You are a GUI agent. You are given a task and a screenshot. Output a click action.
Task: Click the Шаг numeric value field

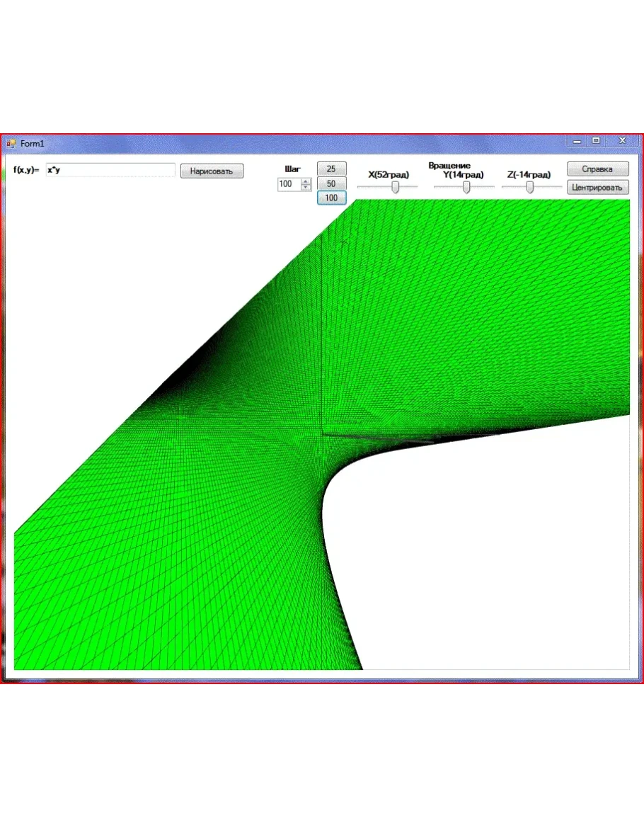pyautogui.click(x=289, y=184)
